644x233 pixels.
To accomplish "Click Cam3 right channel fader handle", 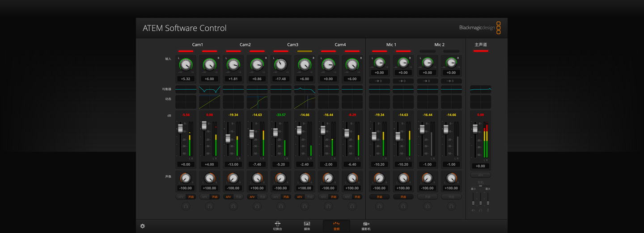I will [x=299, y=130].
